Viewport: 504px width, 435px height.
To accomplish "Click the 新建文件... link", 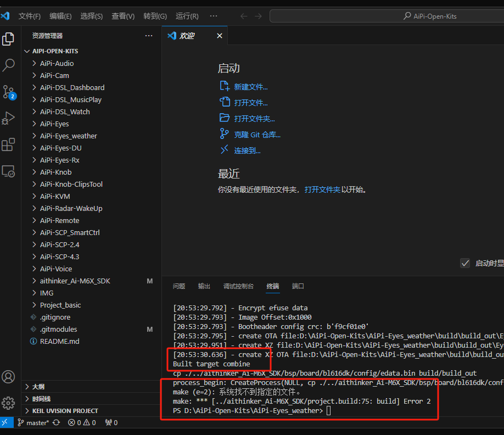I will pyautogui.click(x=251, y=87).
